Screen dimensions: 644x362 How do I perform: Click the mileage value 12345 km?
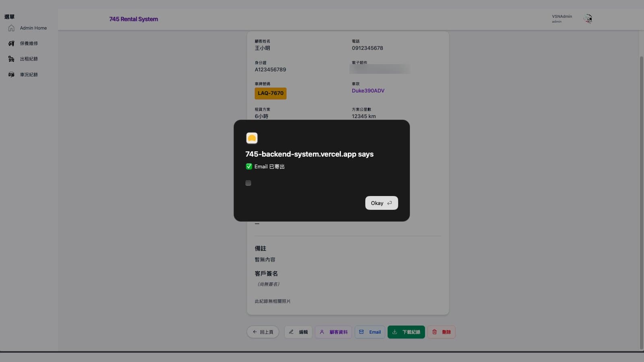(x=364, y=116)
